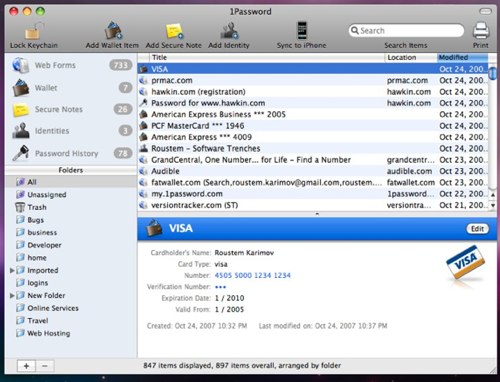This screenshot has height=382, width=500.
Task: Select the business folder
Action: pyautogui.click(x=71, y=232)
